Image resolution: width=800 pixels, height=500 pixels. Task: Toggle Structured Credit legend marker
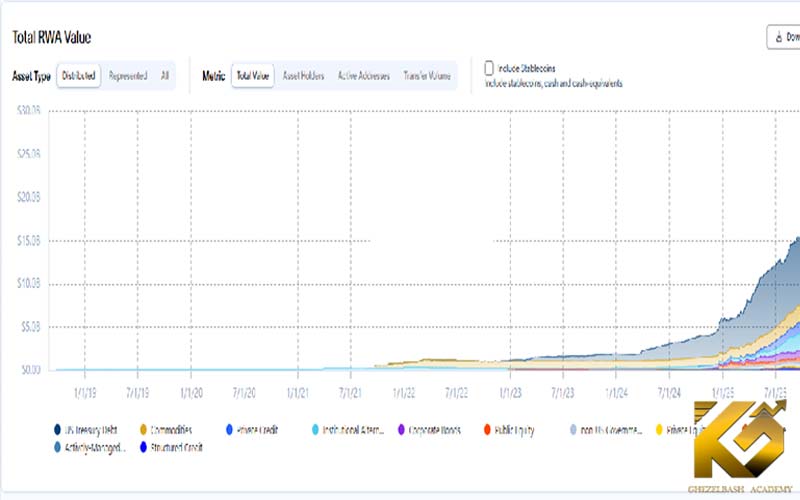tap(143, 447)
